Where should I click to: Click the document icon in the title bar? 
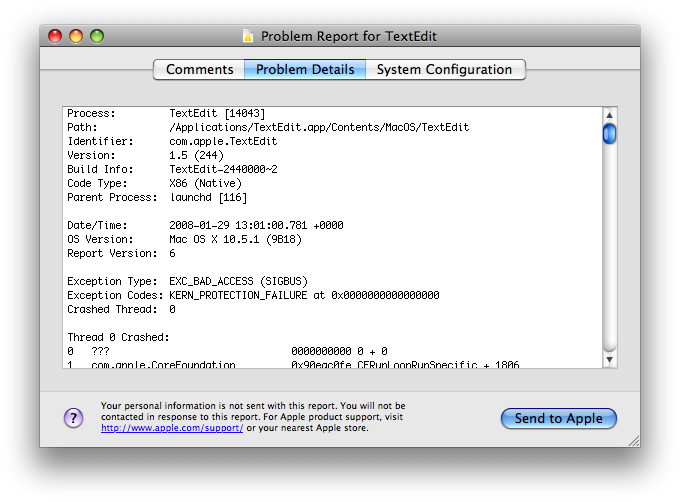point(248,37)
